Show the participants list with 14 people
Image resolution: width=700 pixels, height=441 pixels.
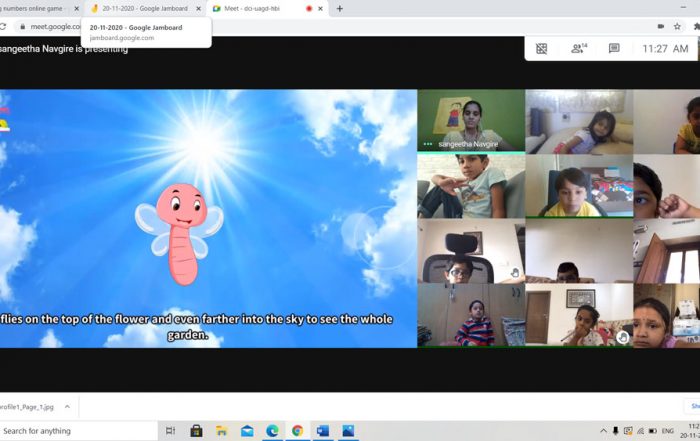[x=579, y=48]
